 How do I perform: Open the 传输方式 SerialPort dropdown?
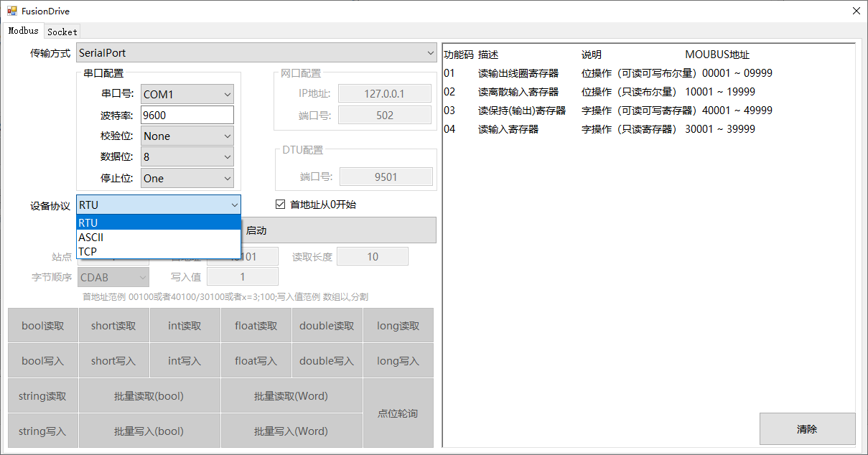256,52
